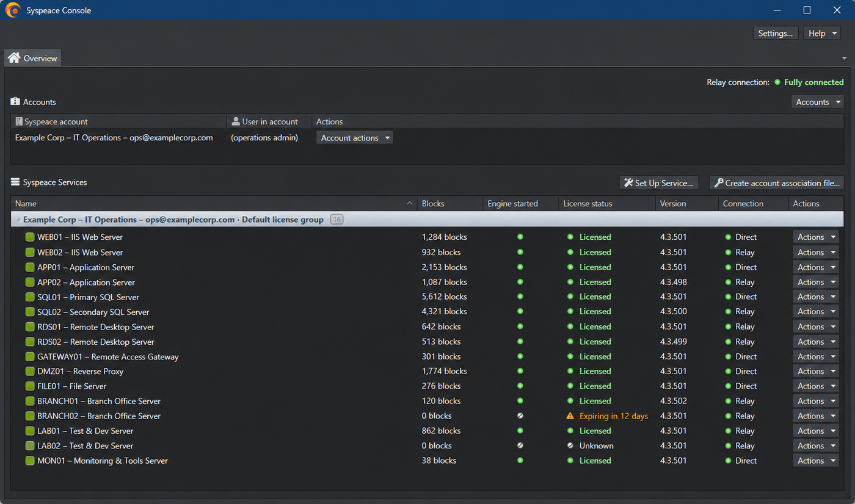Click the green icon next to RDS01

pyautogui.click(x=30, y=327)
